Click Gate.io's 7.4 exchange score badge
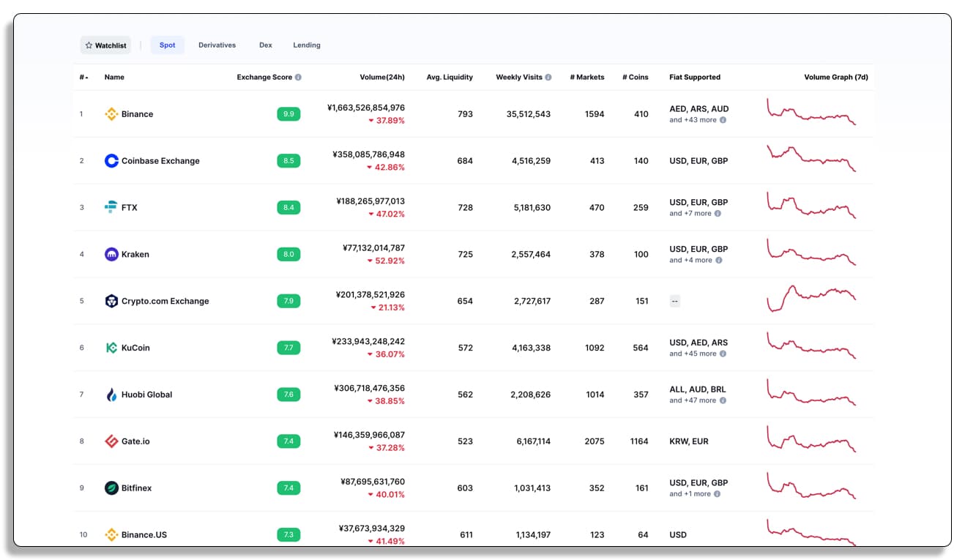The image size is (965, 560). 288,441
